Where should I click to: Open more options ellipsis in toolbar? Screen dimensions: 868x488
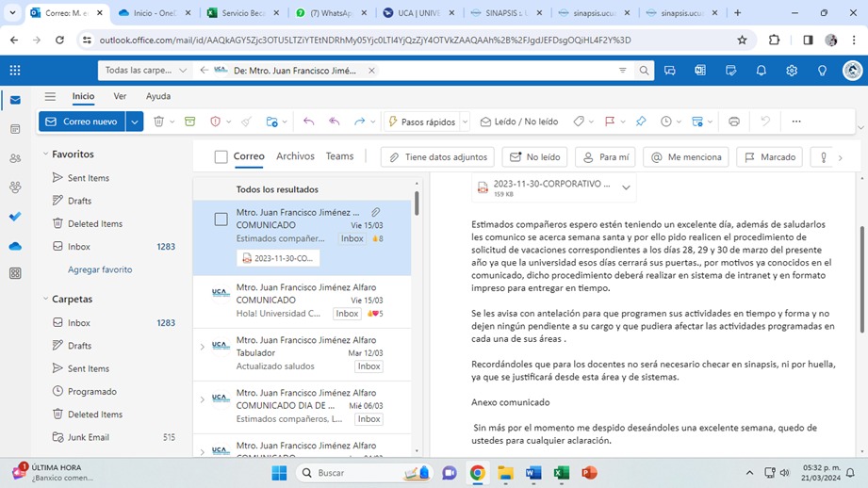point(796,122)
